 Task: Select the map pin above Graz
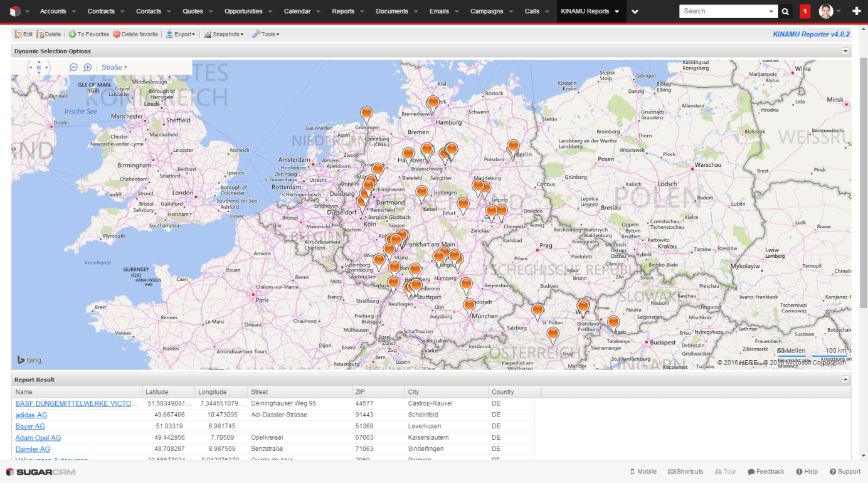(x=553, y=335)
